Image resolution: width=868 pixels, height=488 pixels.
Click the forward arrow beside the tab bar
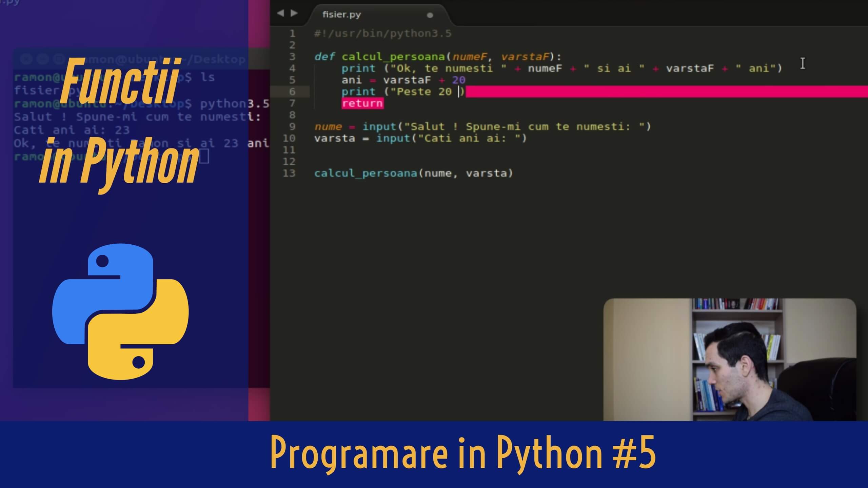[294, 13]
